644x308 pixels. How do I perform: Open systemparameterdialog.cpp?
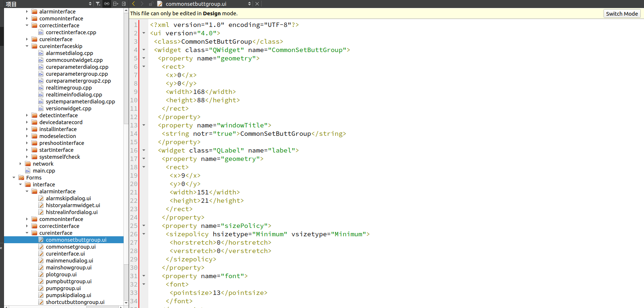[80, 102]
